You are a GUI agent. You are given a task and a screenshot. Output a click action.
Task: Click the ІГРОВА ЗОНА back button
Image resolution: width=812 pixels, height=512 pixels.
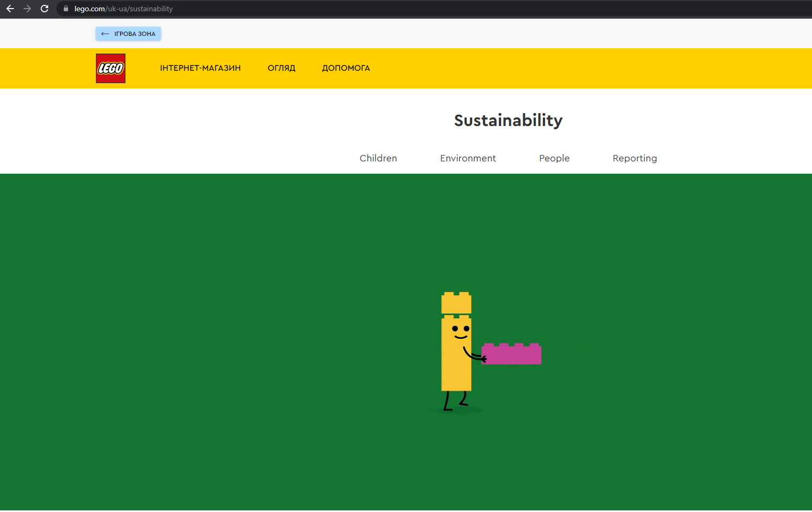point(128,34)
